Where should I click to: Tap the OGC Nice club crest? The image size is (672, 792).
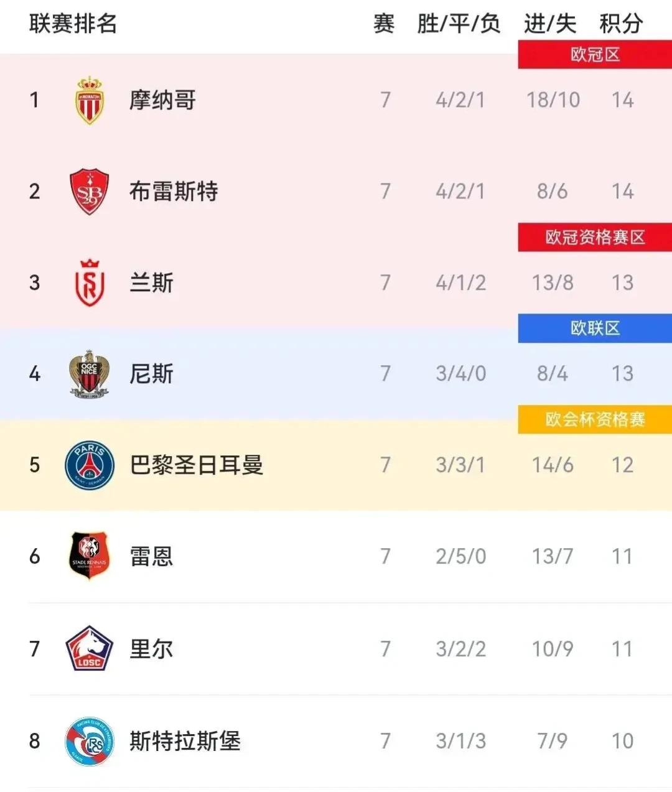click(90, 373)
